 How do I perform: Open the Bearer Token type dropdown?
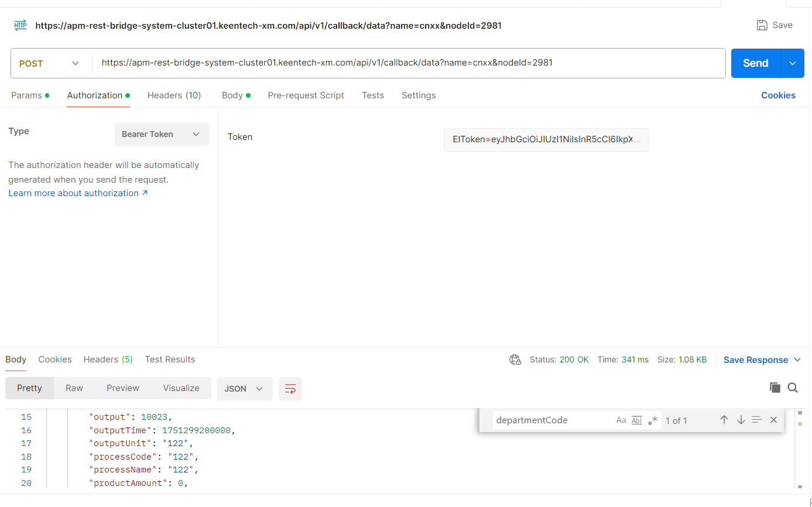pyautogui.click(x=162, y=134)
